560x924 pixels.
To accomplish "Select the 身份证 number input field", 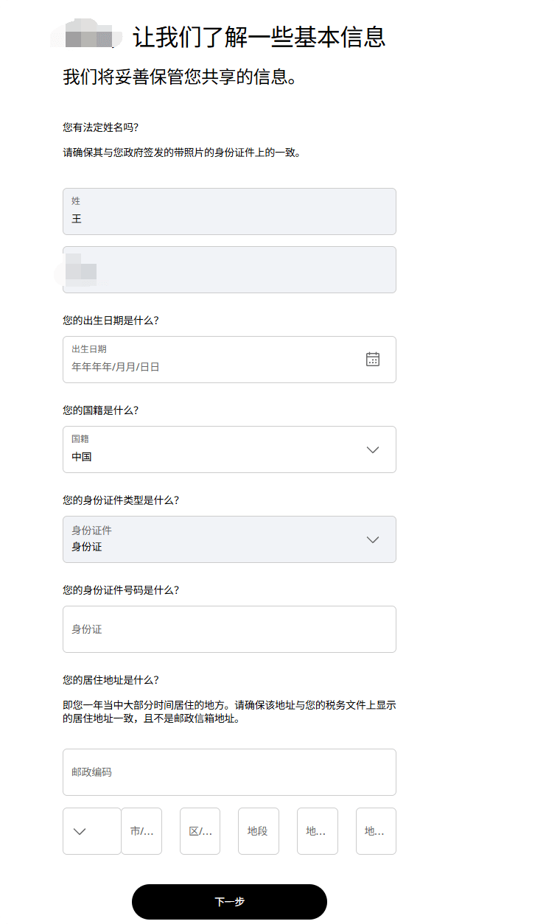I will (229, 629).
